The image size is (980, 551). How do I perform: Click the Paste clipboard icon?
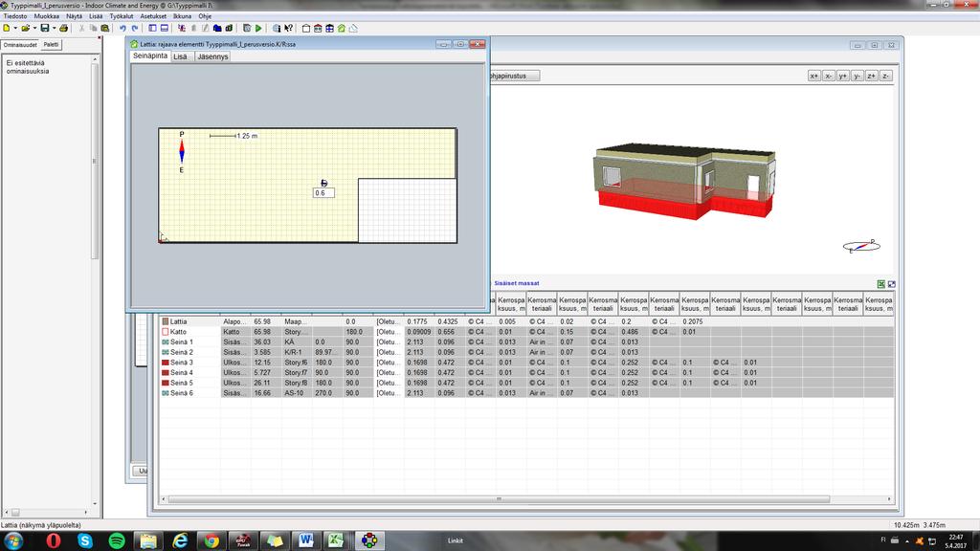coord(105,28)
